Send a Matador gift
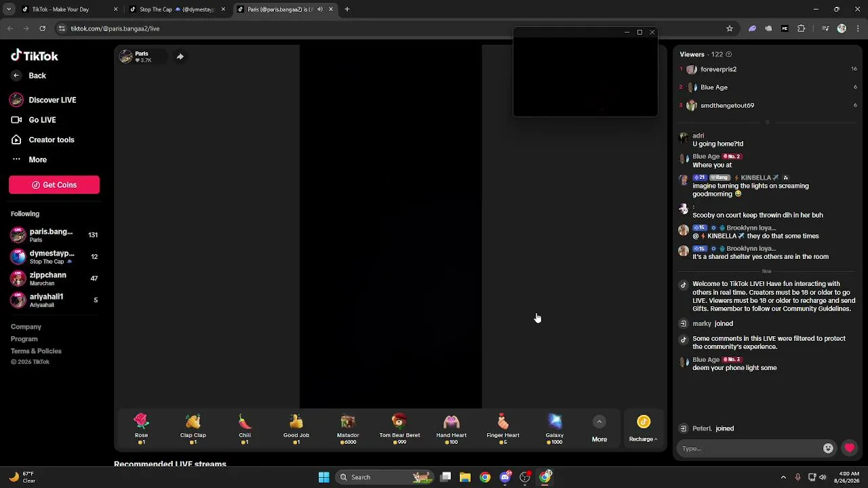 click(x=348, y=429)
